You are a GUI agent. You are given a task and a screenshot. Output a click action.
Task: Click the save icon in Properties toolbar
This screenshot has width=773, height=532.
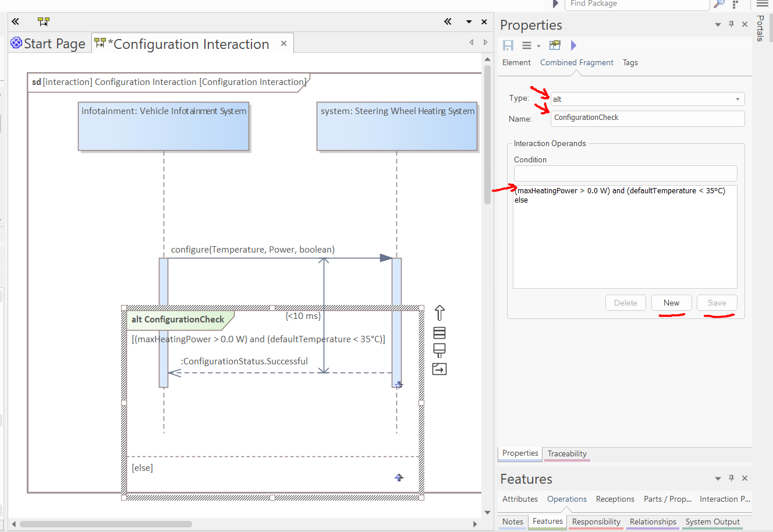[x=508, y=45]
